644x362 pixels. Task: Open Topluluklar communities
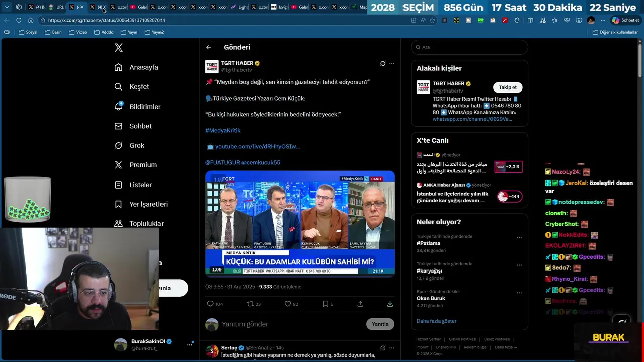(139, 224)
